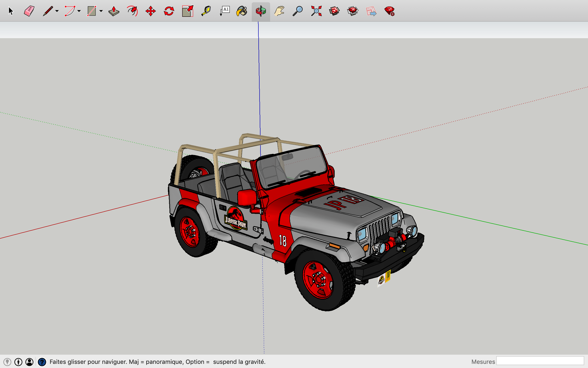Open the Extension Manager ruby gear icon
This screenshot has height=368, width=588.
390,11
